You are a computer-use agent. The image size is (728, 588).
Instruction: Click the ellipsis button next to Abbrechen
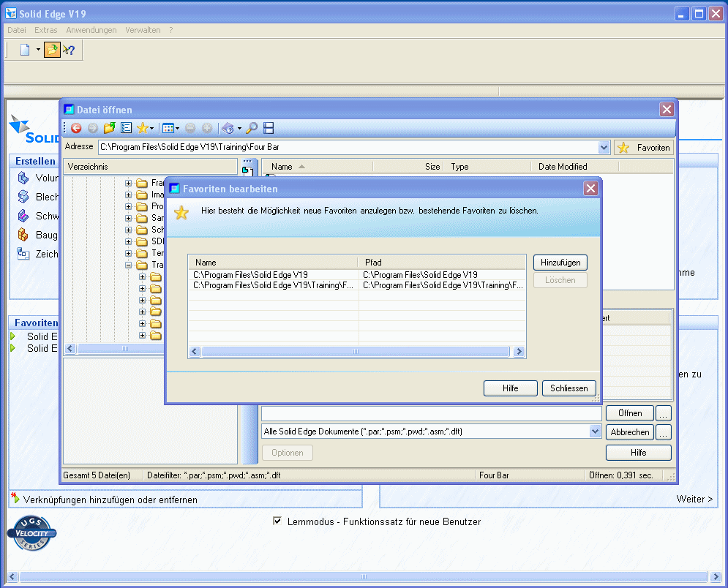664,432
